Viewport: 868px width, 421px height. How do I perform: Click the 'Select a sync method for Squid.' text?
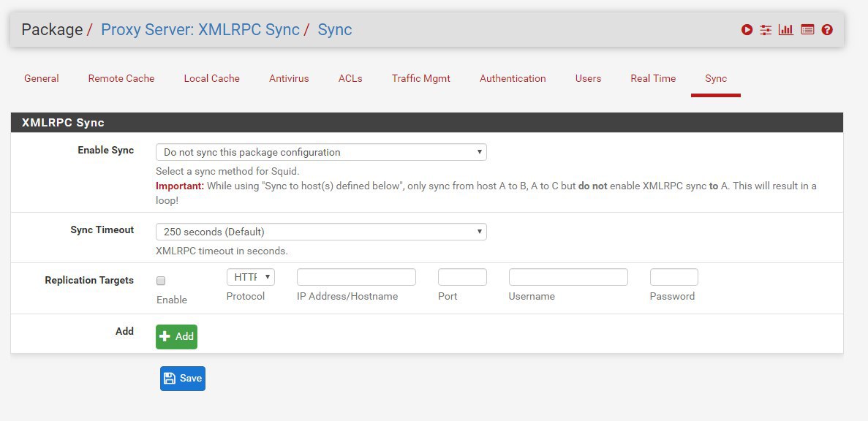click(x=227, y=171)
